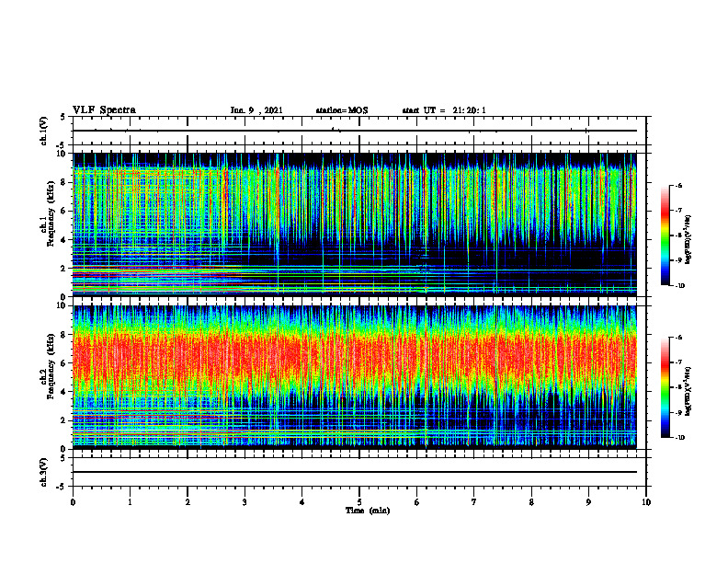Click the "-6" label on ch.2 colorbar
Image resolution: width=728 pixels, height=563 pixels.
[x=678, y=338]
